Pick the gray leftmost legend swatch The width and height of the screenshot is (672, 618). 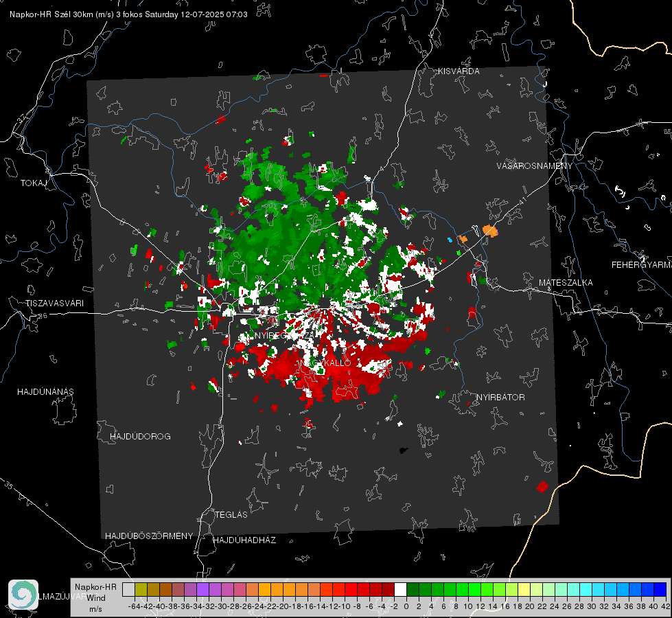128,589
